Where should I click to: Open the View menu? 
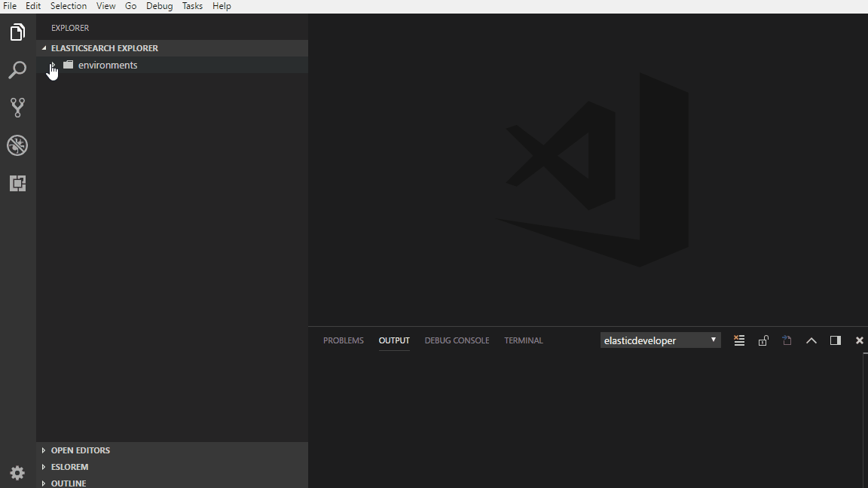(x=105, y=6)
